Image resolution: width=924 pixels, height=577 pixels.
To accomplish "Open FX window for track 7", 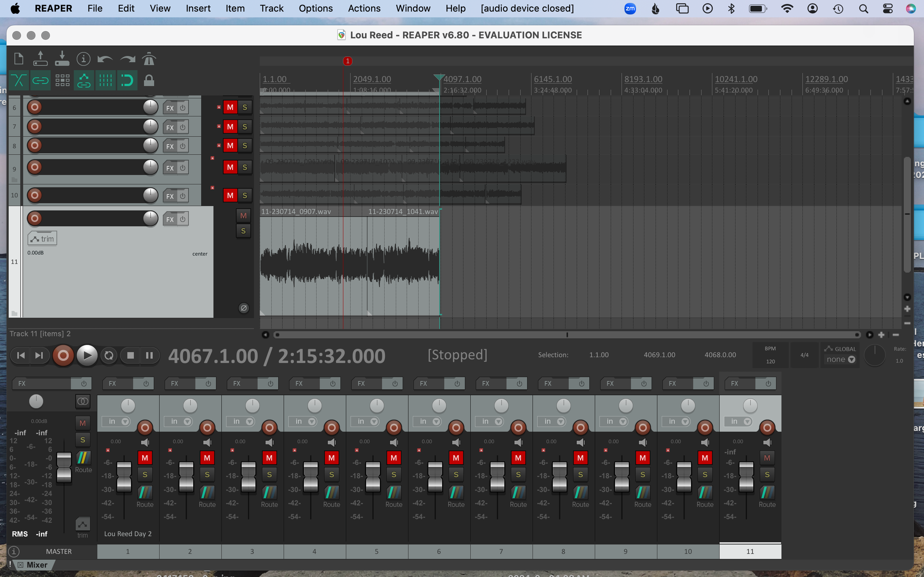I will pyautogui.click(x=170, y=128).
